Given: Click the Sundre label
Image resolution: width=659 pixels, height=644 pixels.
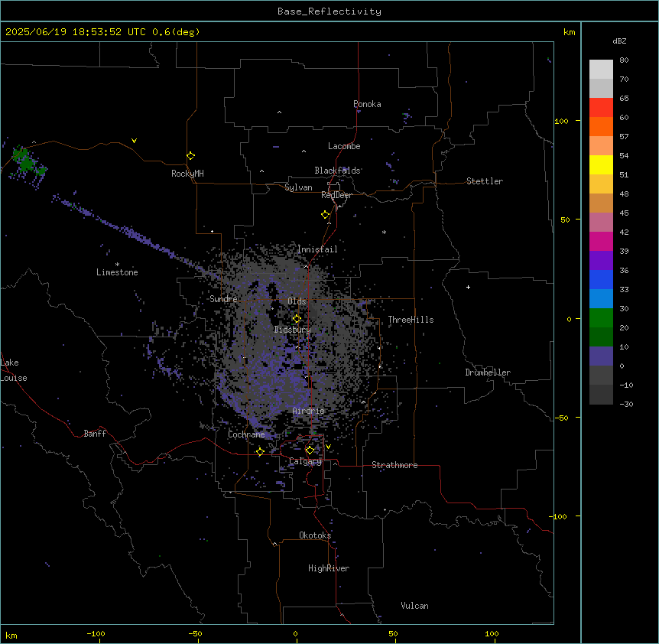Looking at the screenshot, I should click(223, 299).
